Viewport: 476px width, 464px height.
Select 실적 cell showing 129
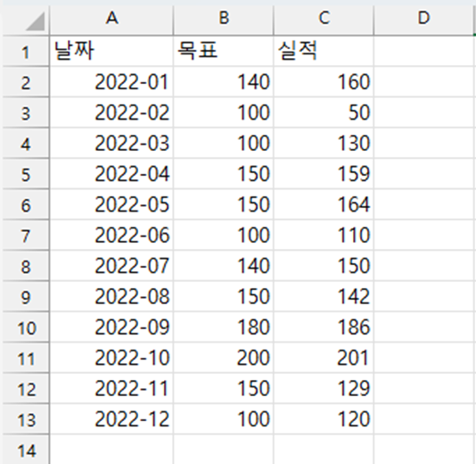(x=324, y=388)
